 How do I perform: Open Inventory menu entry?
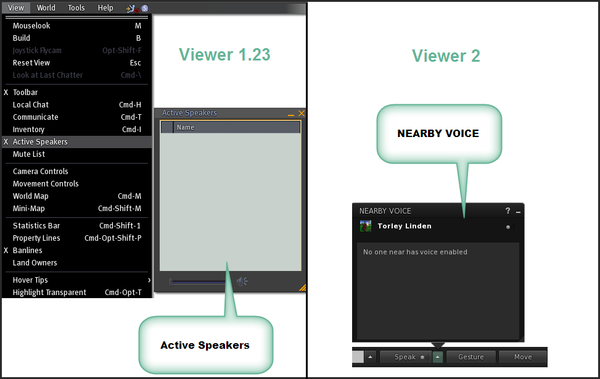click(x=77, y=129)
